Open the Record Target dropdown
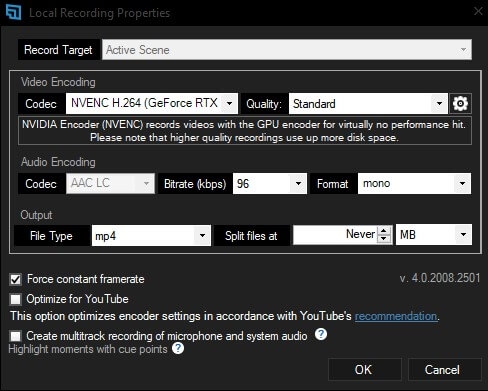The image size is (488, 391). (x=287, y=50)
